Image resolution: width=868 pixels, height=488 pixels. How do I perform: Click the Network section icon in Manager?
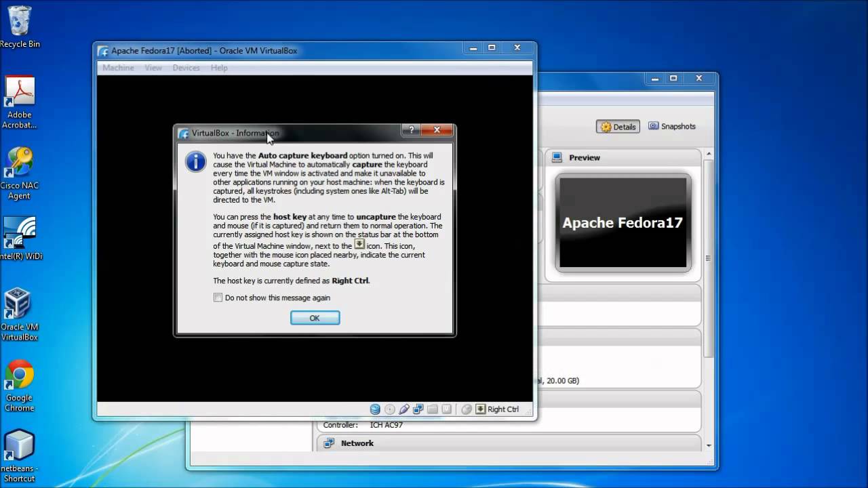coord(329,443)
